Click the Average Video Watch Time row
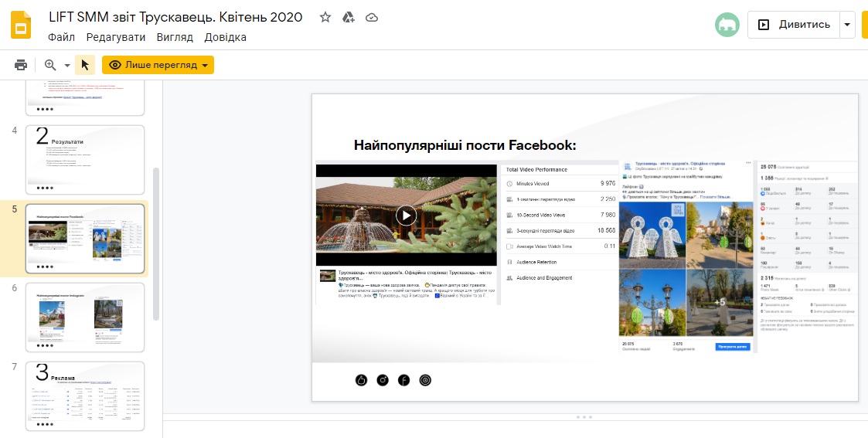Viewport: 868px width, 438px height. point(560,246)
